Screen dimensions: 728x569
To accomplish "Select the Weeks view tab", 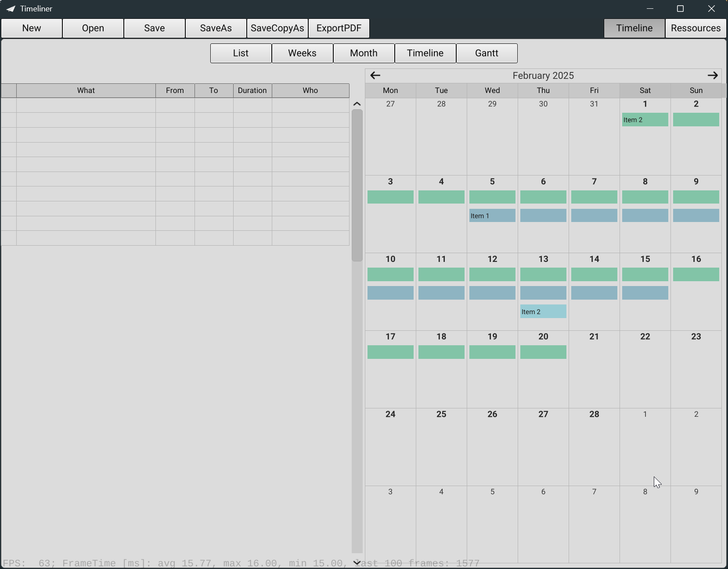I will click(302, 53).
